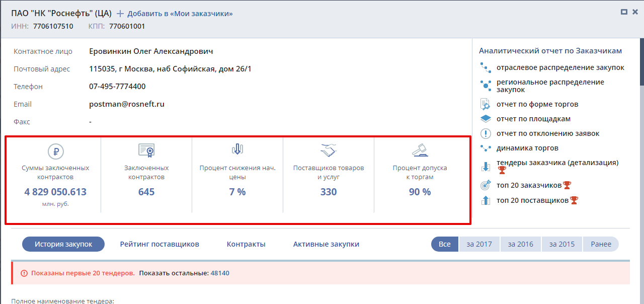Viewport: 644px width, 304px height.
Task: Click the ИНН value 7706107510
Action: [x=53, y=26]
